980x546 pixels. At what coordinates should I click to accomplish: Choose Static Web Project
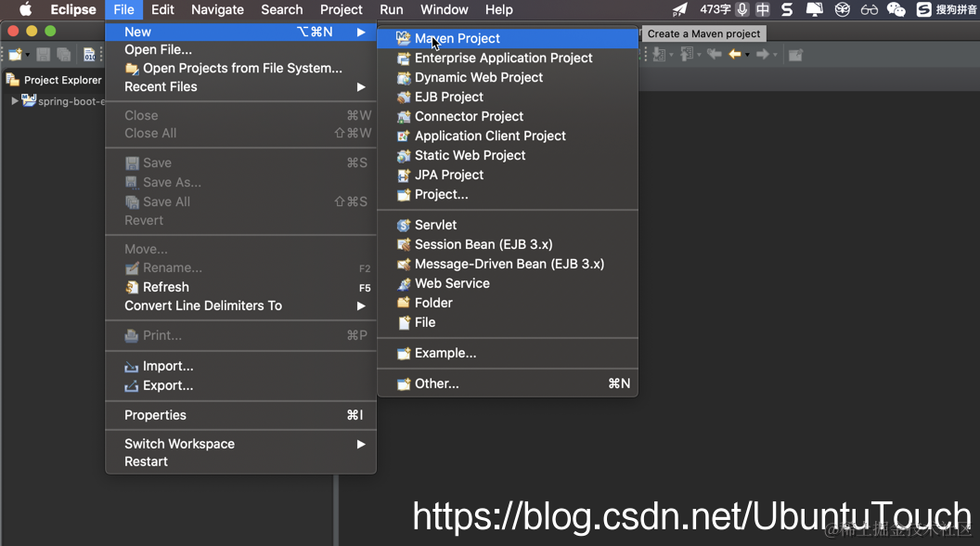(508, 155)
